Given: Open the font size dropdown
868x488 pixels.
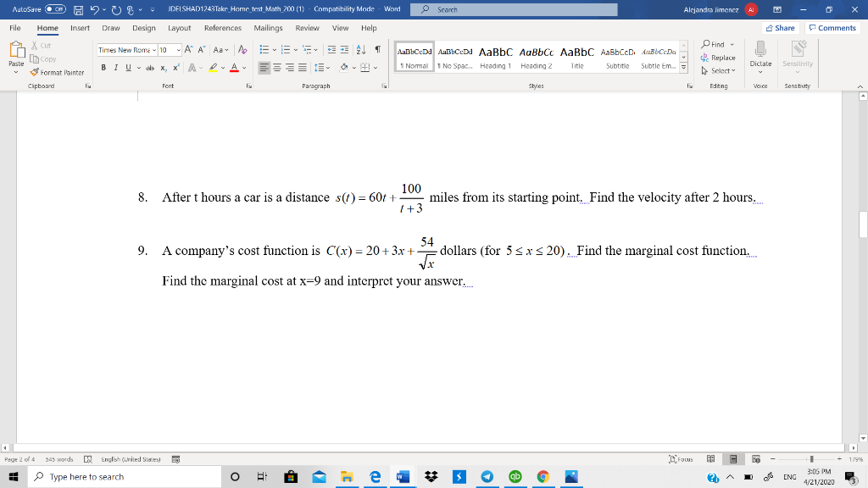Looking at the screenshot, I should point(178,49).
